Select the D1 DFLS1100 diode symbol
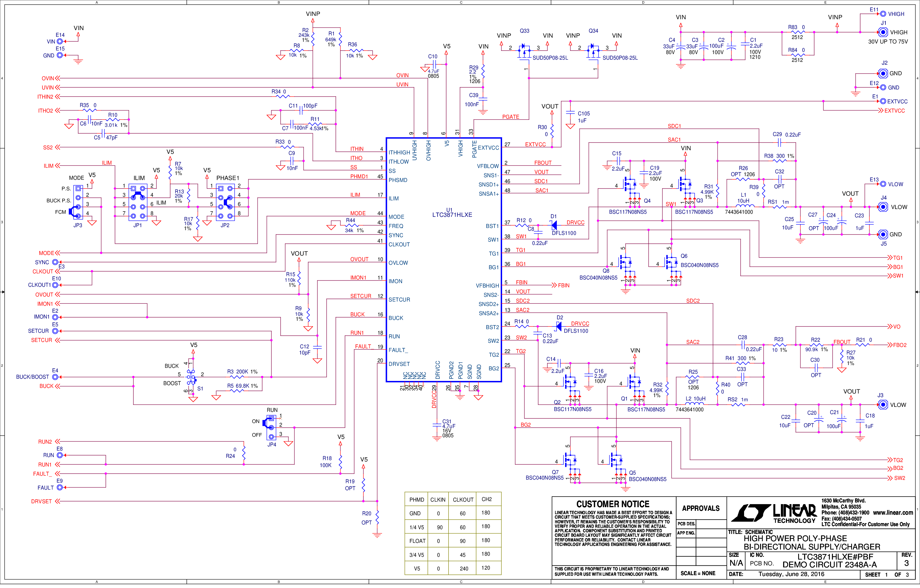 pyautogui.click(x=554, y=225)
